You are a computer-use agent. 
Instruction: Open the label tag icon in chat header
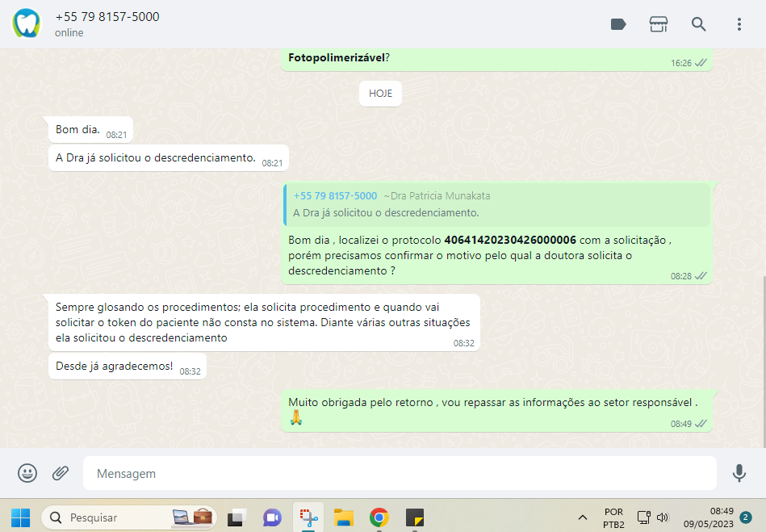[618, 24]
